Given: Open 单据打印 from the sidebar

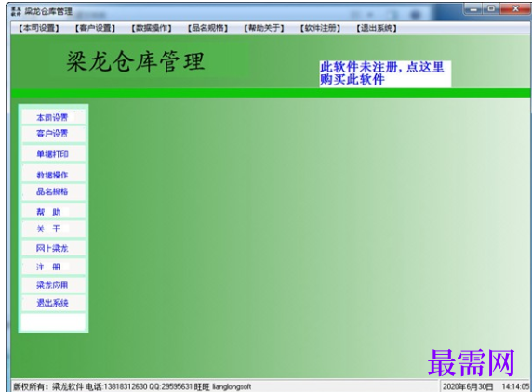Looking at the screenshot, I should (53, 154).
